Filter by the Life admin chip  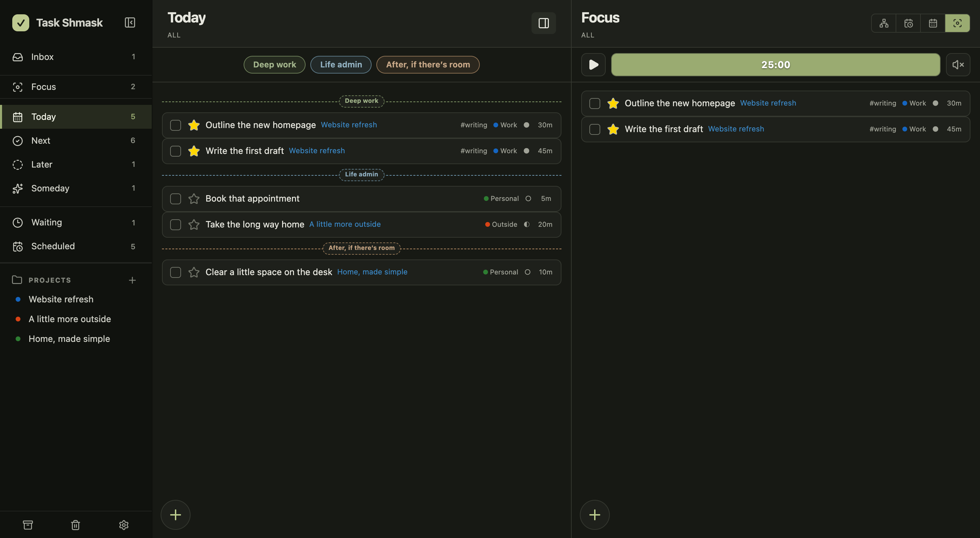point(341,65)
